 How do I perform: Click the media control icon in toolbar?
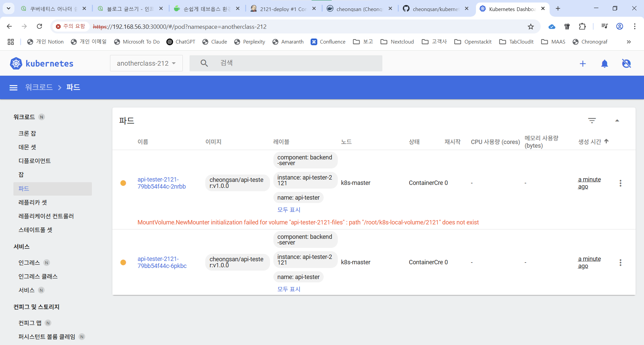coord(604,26)
